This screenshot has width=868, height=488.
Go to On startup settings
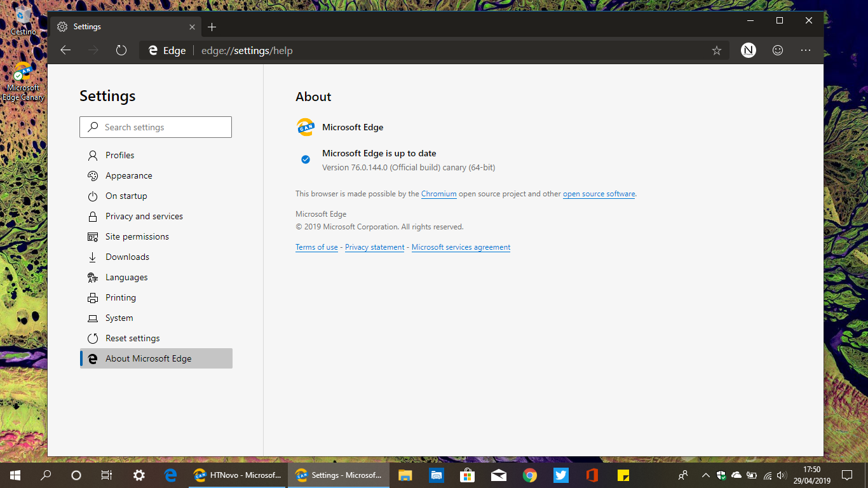(156, 196)
